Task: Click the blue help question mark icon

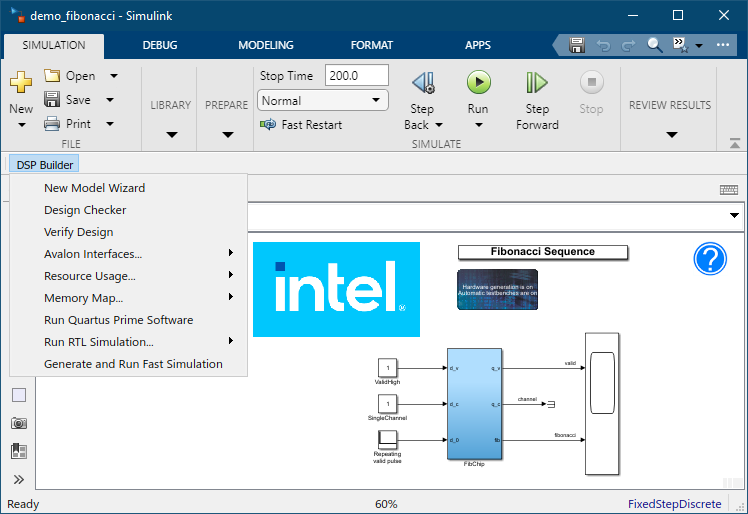Action: coord(709,259)
